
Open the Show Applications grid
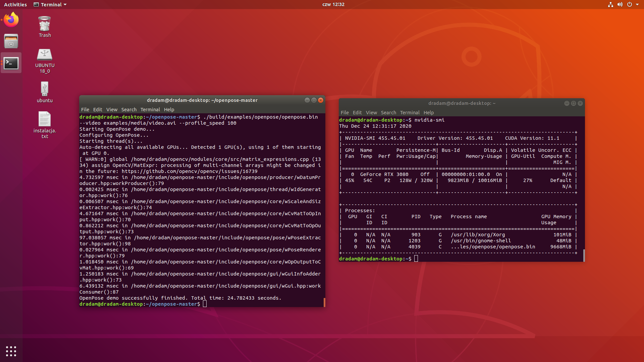[x=11, y=351]
